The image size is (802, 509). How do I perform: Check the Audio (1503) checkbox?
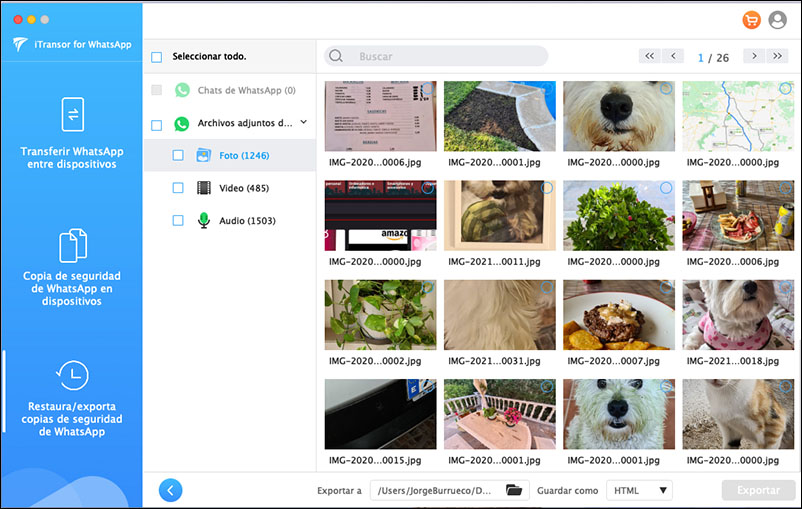pos(178,220)
